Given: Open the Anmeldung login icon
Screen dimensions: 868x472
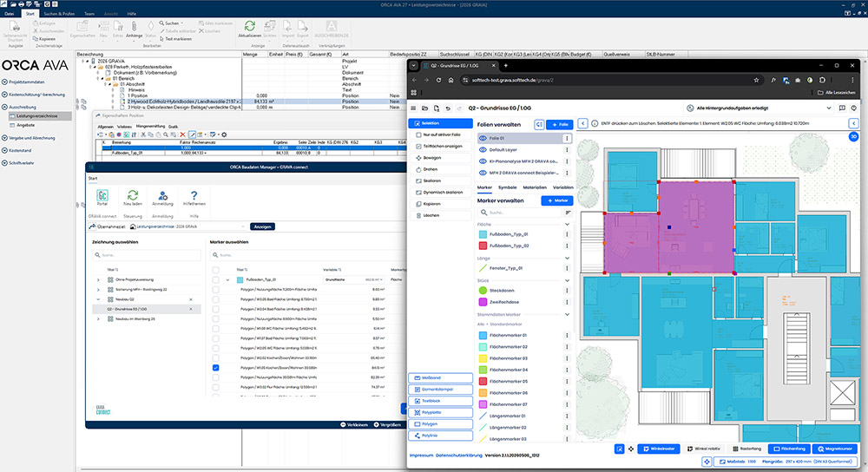Looking at the screenshot, I should (x=163, y=195).
